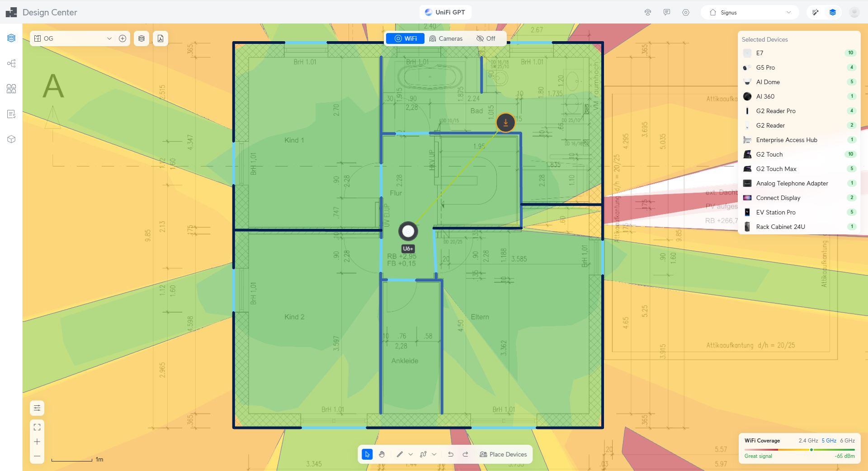The height and width of the screenshot is (471, 868).
Task: Redo the last action
Action: (x=465, y=454)
